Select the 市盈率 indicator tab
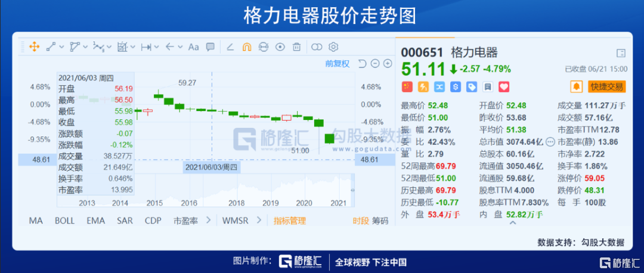Viewport: 644px width, 273px height. (x=185, y=220)
